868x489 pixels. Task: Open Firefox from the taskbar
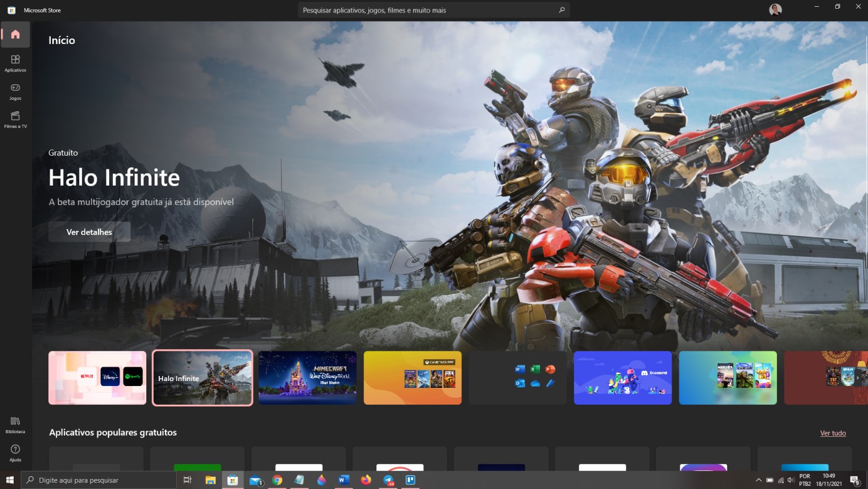(366, 480)
